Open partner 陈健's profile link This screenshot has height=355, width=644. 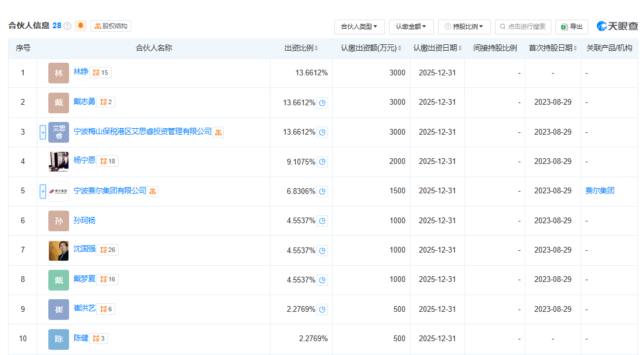point(81,338)
